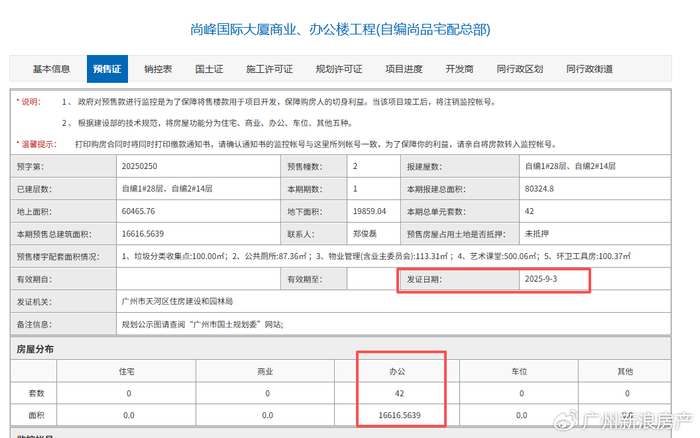This screenshot has width=700, height=438.
Task: Switch to the 项目进度 tab
Action: pyautogui.click(x=404, y=69)
